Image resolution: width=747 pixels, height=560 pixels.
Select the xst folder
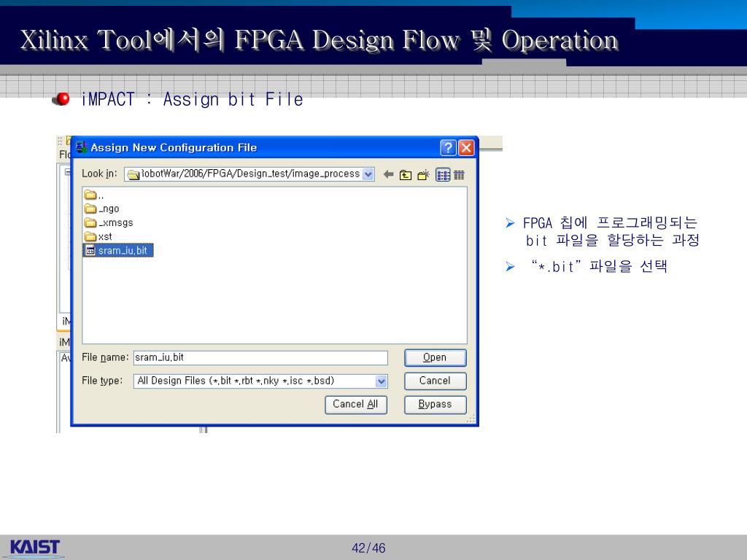(98, 236)
